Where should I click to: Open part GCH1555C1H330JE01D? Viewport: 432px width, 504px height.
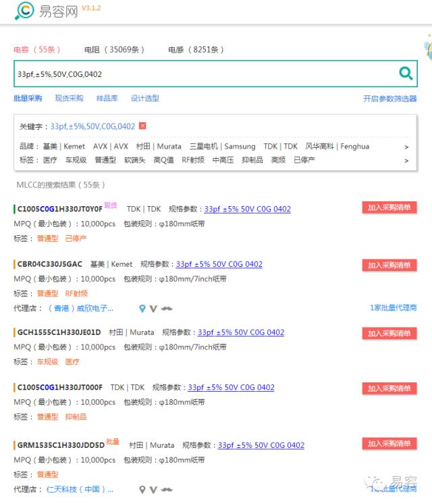point(59,332)
